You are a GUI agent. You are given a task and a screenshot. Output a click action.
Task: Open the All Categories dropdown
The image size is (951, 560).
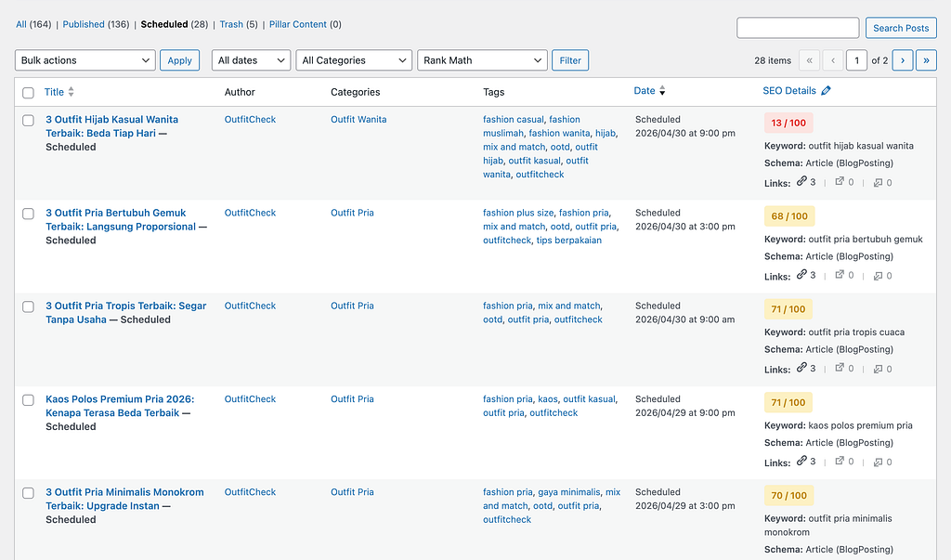[354, 60]
